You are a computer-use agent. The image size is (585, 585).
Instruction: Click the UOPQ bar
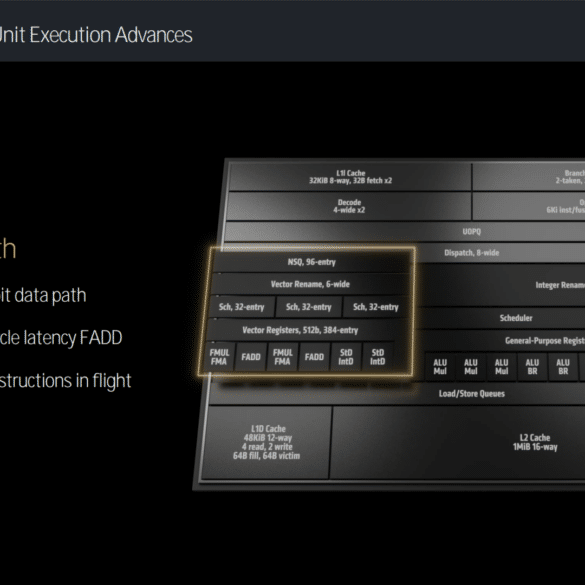(404, 232)
